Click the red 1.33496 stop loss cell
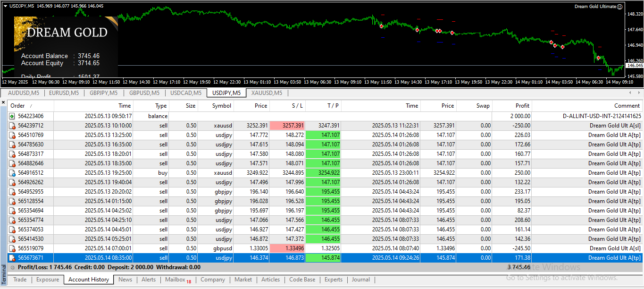 tap(288, 248)
